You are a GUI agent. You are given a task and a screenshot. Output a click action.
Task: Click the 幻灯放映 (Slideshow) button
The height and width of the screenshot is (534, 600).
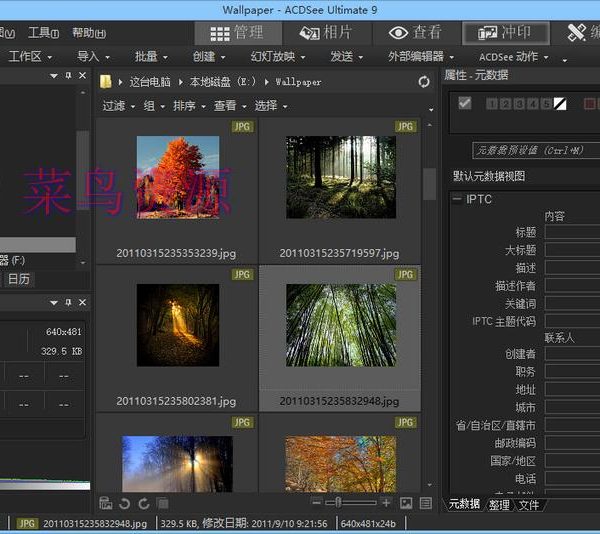tap(277, 57)
